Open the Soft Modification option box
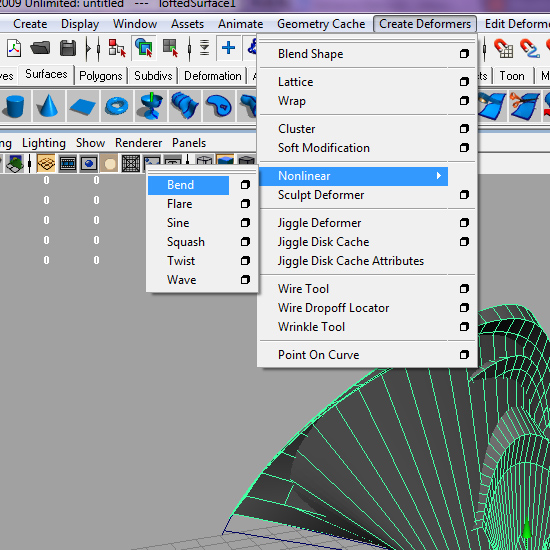 pyautogui.click(x=464, y=148)
